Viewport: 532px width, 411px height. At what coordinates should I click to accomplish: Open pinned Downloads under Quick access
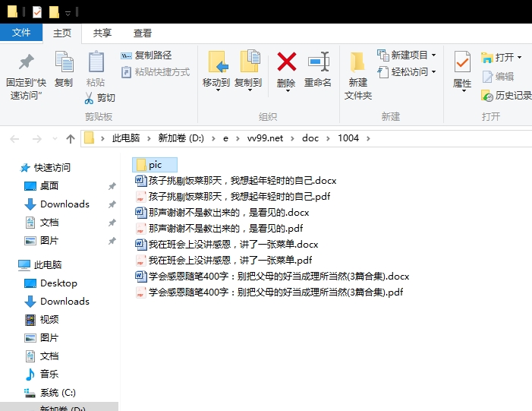click(57, 204)
